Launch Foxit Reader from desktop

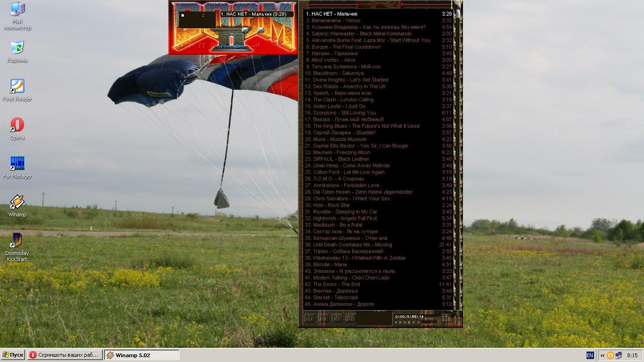pos(17,90)
